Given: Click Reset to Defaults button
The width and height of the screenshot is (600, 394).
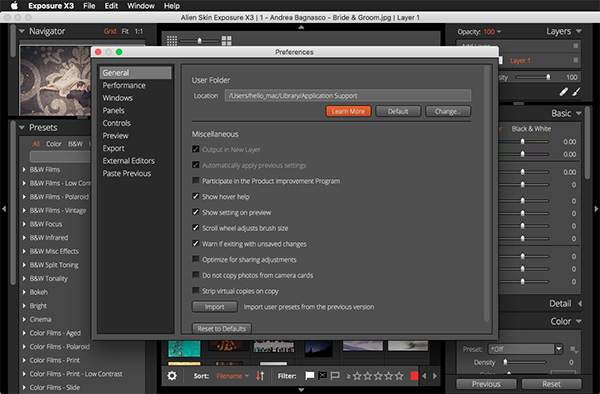Looking at the screenshot, I should click(x=222, y=329).
